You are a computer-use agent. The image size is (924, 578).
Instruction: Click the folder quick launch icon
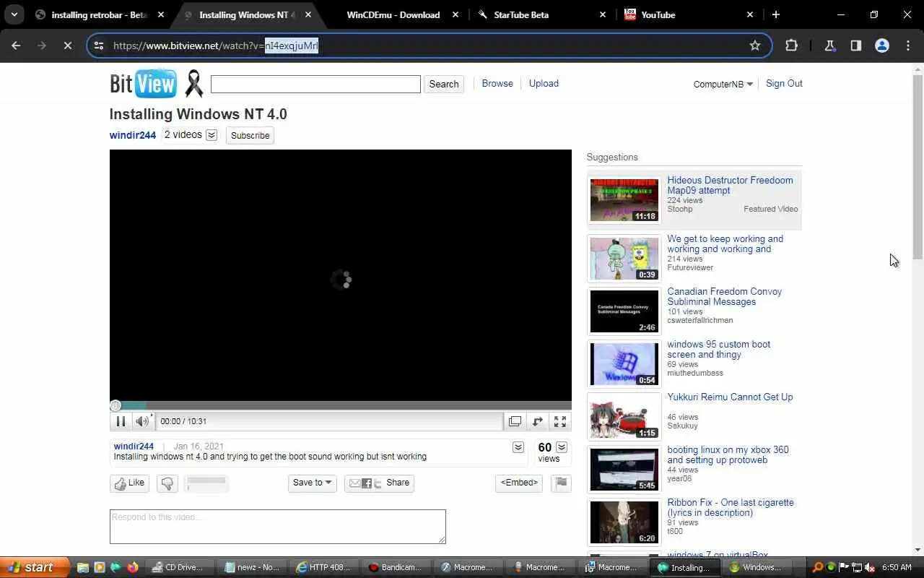pos(83,567)
